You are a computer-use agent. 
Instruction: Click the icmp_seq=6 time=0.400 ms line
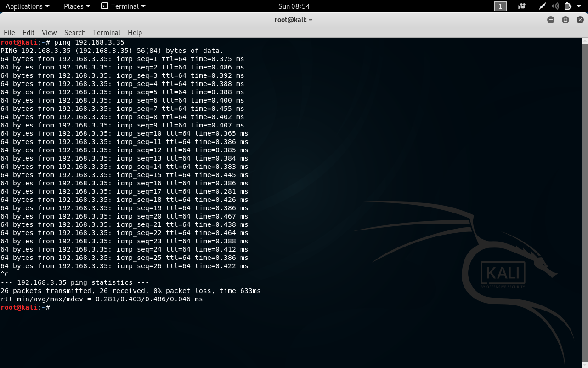coord(122,100)
